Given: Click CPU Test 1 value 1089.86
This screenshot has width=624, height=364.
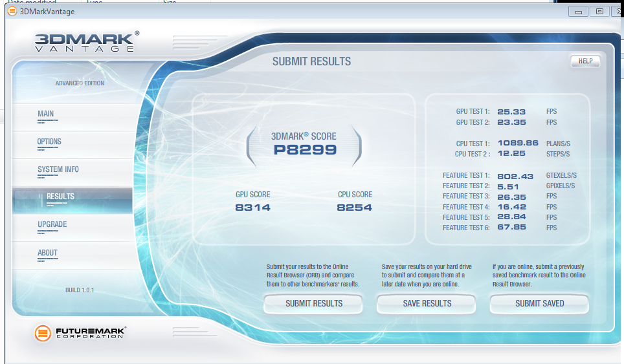Looking at the screenshot, I should tap(518, 143).
